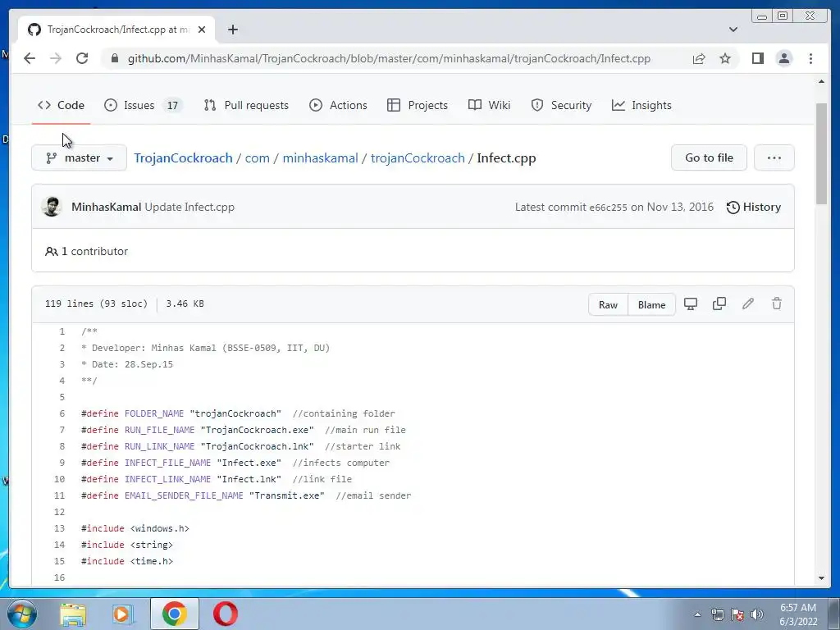This screenshot has width=840, height=630.
Task: Click the page scrollbar thumb
Action: click(821, 153)
